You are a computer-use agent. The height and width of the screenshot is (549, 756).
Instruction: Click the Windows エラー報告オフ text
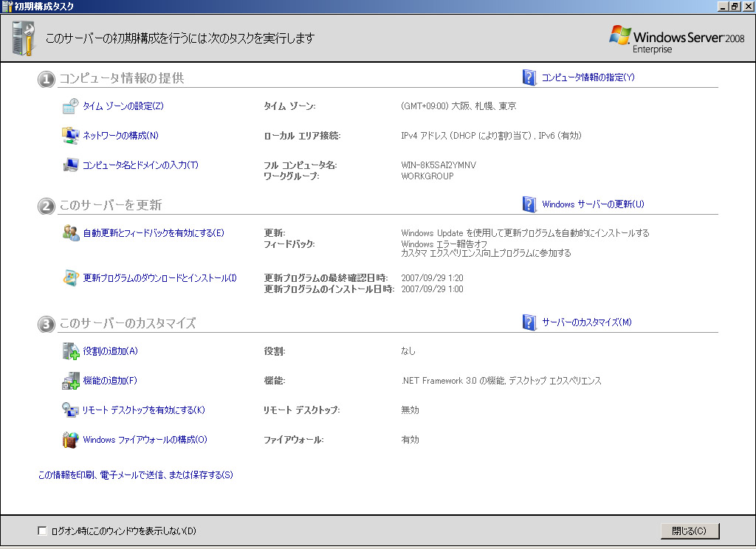click(x=444, y=244)
